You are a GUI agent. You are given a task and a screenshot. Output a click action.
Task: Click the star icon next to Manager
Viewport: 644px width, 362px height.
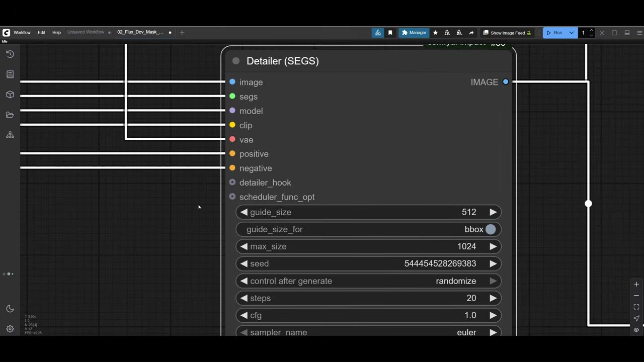pos(435,33)
